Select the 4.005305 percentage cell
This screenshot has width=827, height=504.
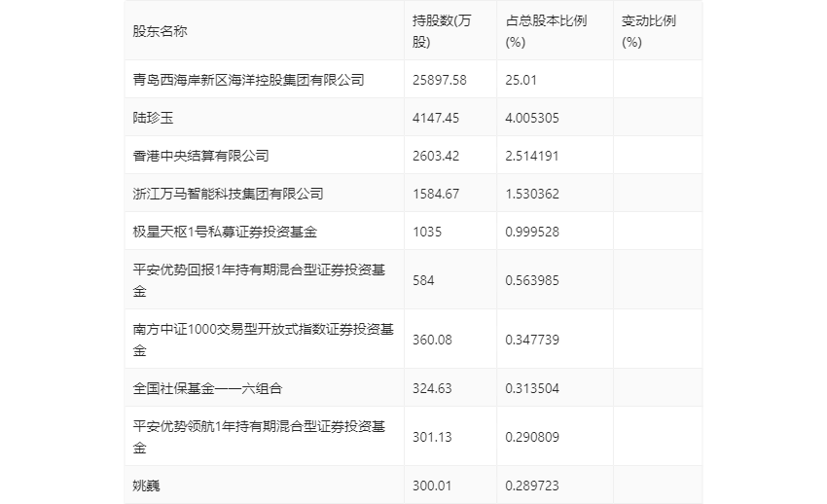532,118
